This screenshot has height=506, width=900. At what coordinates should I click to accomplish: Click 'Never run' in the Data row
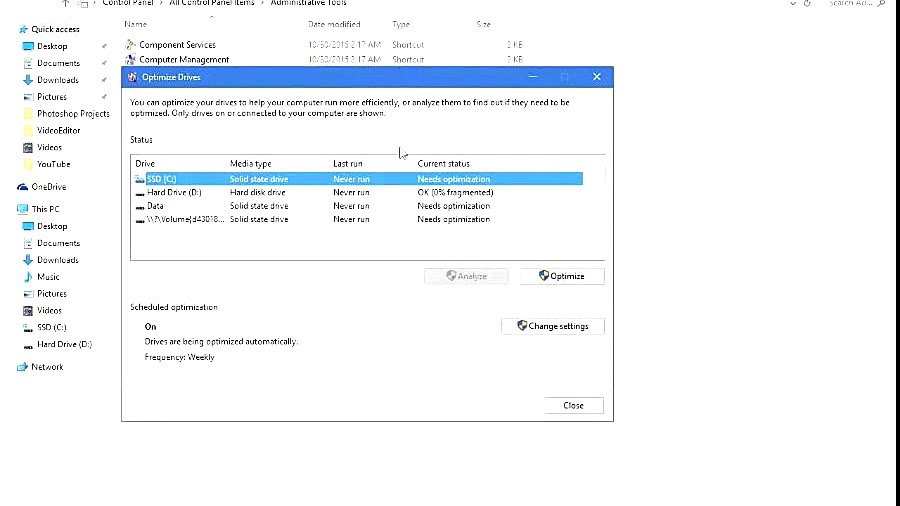[351, 206]
